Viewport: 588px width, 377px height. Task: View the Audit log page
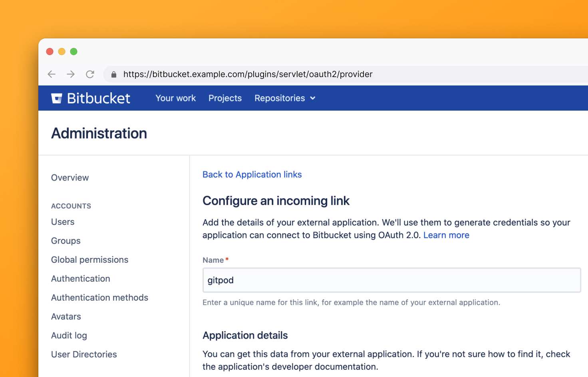(x=69, y=335)
